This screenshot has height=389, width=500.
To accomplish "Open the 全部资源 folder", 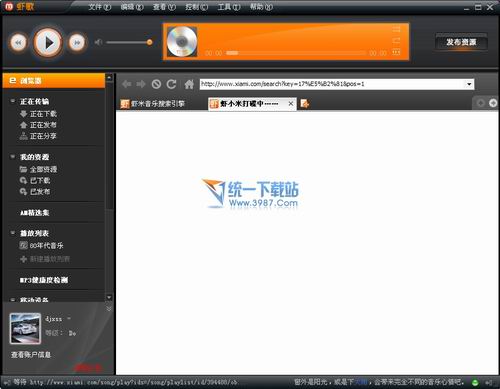I will [x=38, y=169].
